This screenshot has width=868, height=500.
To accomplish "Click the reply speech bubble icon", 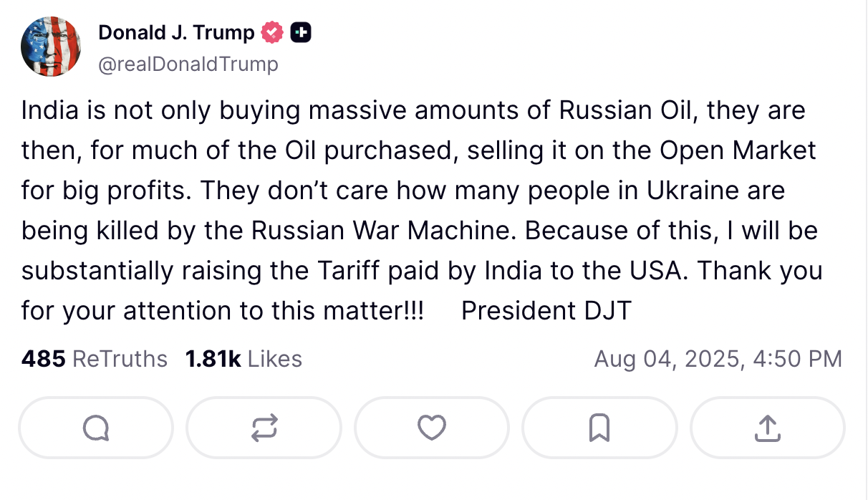I will [96, 428].
